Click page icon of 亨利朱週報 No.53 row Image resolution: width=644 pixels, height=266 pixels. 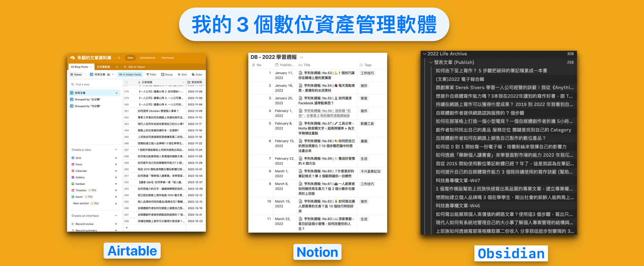[300, 73]
